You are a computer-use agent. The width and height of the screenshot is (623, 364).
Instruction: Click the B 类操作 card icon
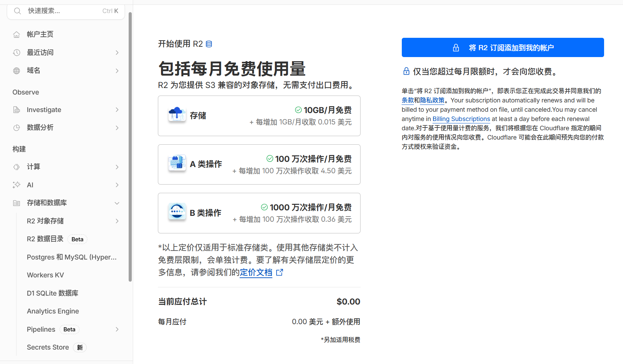click(x=177, y=212)
